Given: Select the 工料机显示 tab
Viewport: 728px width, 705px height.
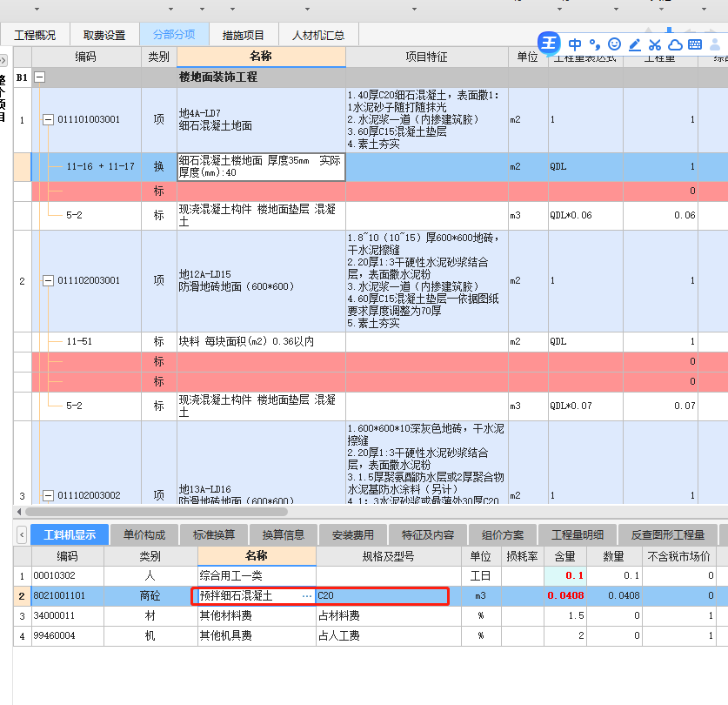Looking at the screenshot, I should 70,535.
